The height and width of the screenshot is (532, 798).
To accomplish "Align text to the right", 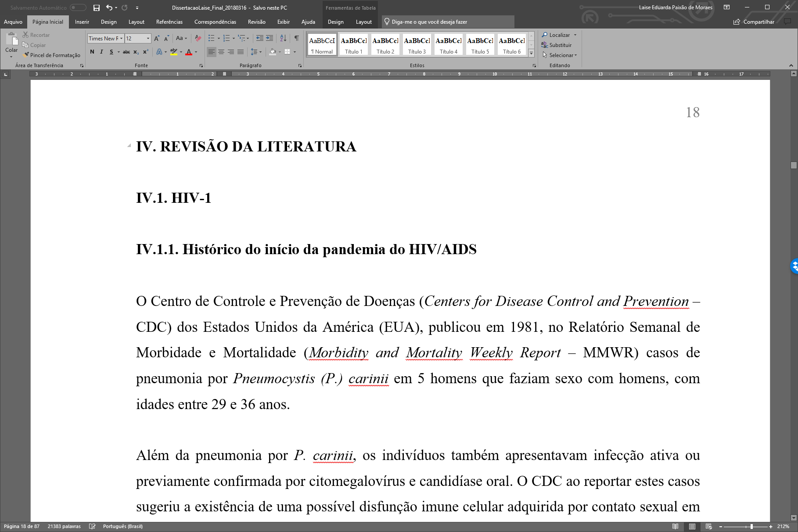I will click(231, 52).
